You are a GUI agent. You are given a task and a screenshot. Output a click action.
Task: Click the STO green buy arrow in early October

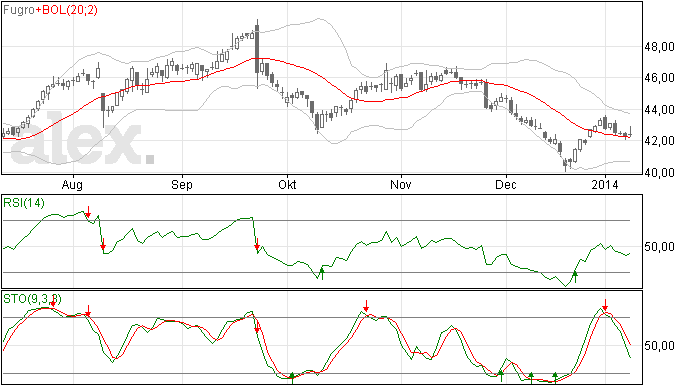292,378
